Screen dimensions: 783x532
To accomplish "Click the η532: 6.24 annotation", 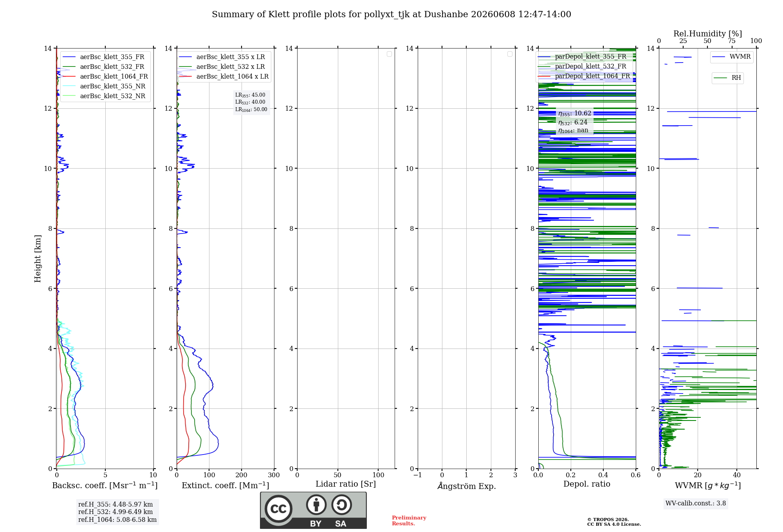I will [x=573, y=122].
